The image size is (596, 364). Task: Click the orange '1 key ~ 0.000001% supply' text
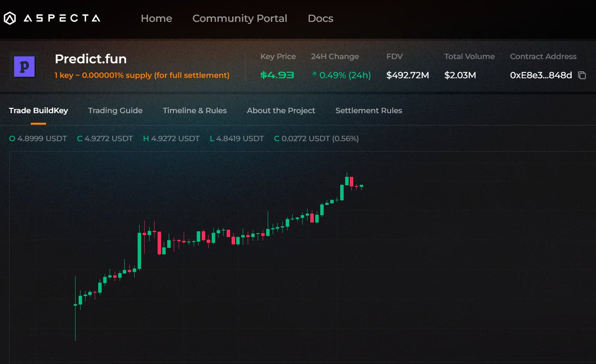142,75
